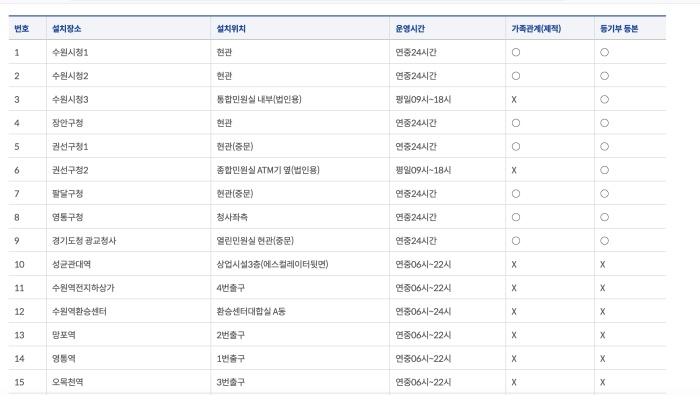Click 등기부 등본 circle mark for 수원시청3
The height and width of the screenshot is (395, 700).
(x=604, y=100)
